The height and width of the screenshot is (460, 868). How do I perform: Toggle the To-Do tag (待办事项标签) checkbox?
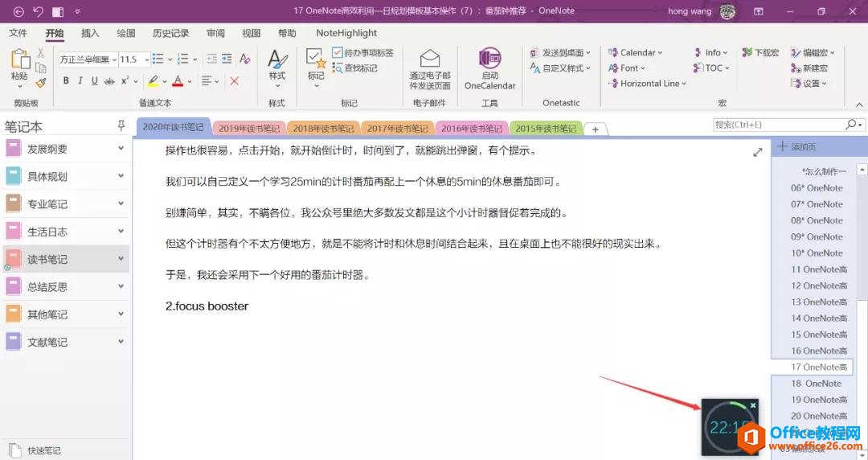pos(338,53)
